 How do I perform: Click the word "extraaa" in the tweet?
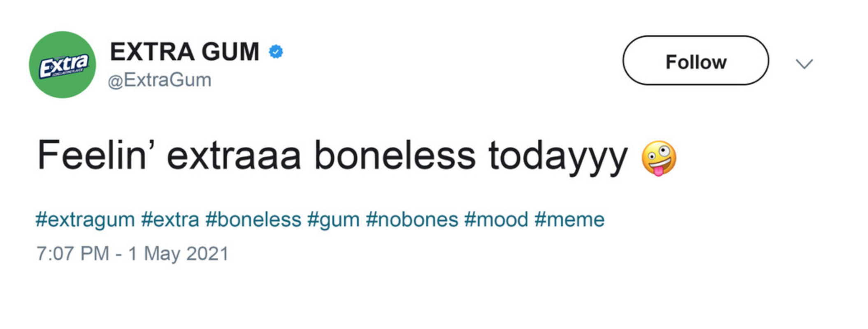[x=234, y=155]
